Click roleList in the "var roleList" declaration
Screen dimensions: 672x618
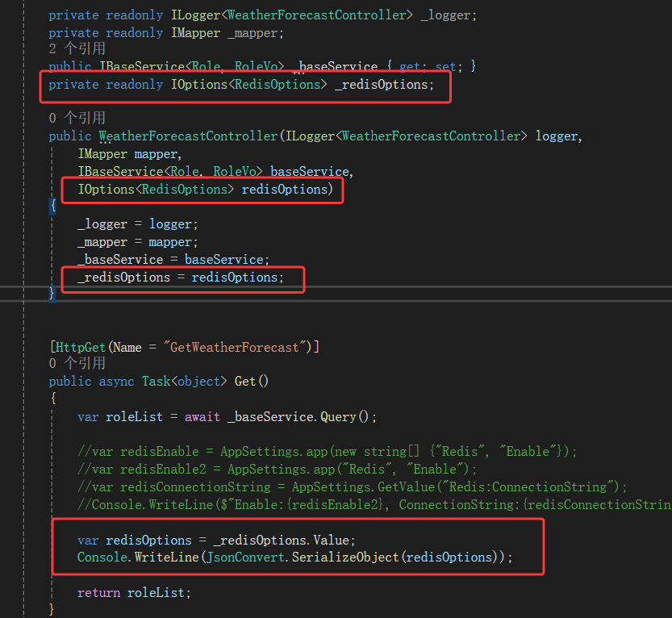[135, 417]
